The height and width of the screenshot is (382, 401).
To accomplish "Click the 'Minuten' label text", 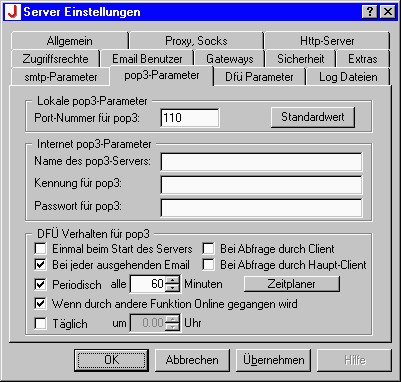I will click(x=203, y=284).
